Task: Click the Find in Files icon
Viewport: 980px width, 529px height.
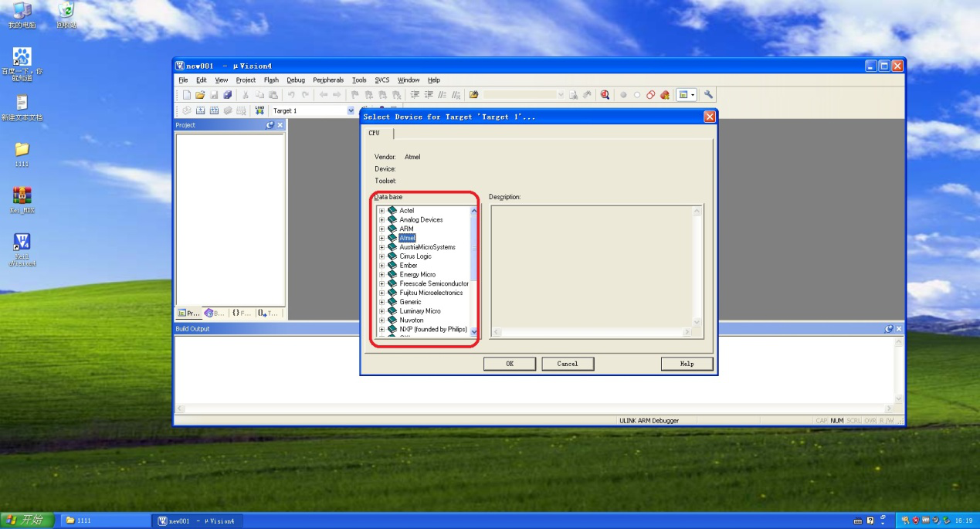Action: point(473,95)
